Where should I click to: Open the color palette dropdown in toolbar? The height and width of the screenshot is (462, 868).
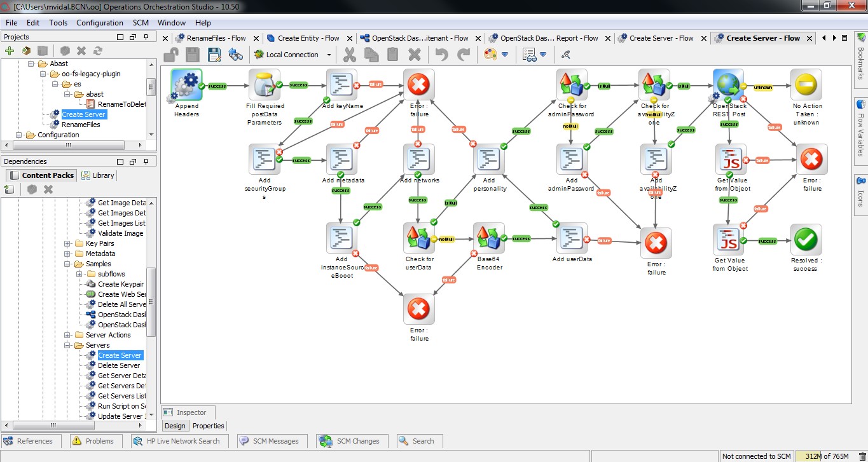(504, 55)
